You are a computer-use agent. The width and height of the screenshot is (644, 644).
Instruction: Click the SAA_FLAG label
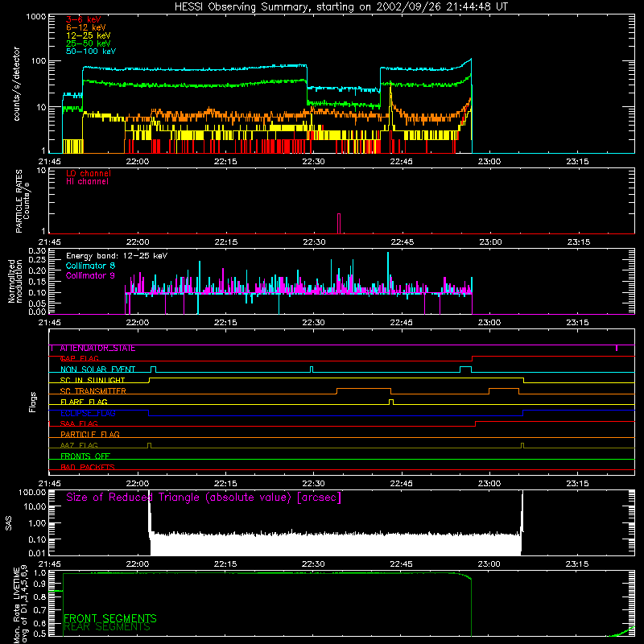[79, 423]
